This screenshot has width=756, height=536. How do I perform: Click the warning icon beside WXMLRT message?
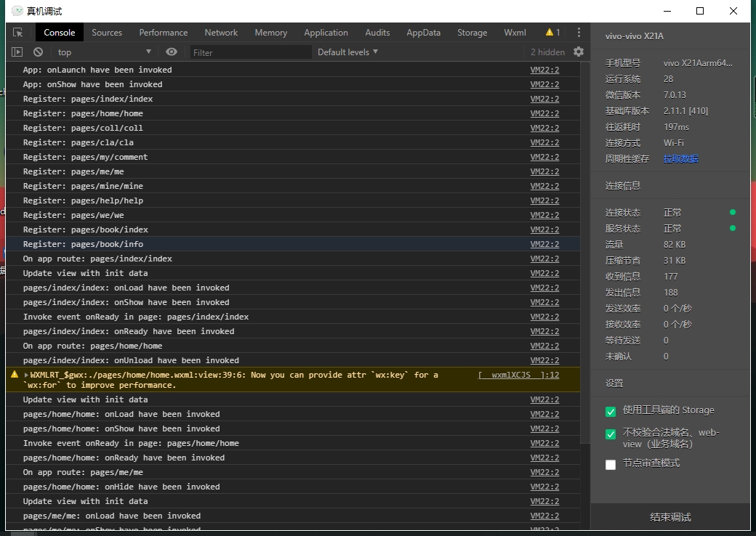(x=15, y=375)
